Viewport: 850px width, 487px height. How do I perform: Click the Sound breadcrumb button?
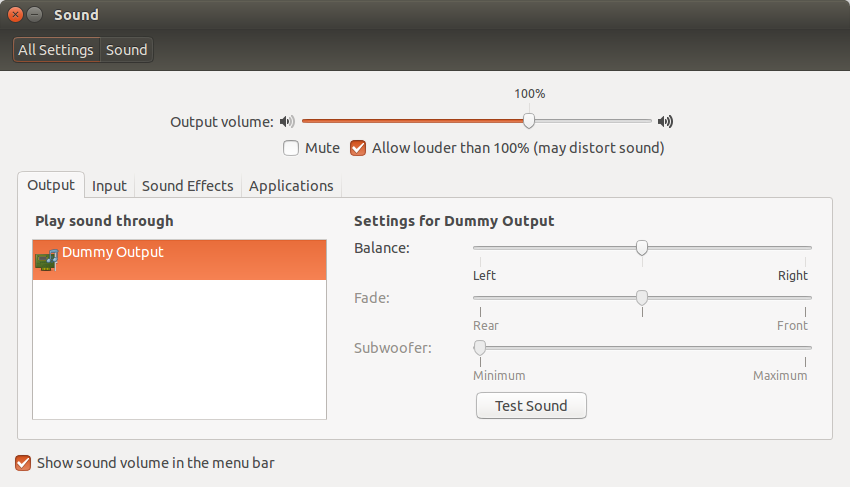click(126, 50)
